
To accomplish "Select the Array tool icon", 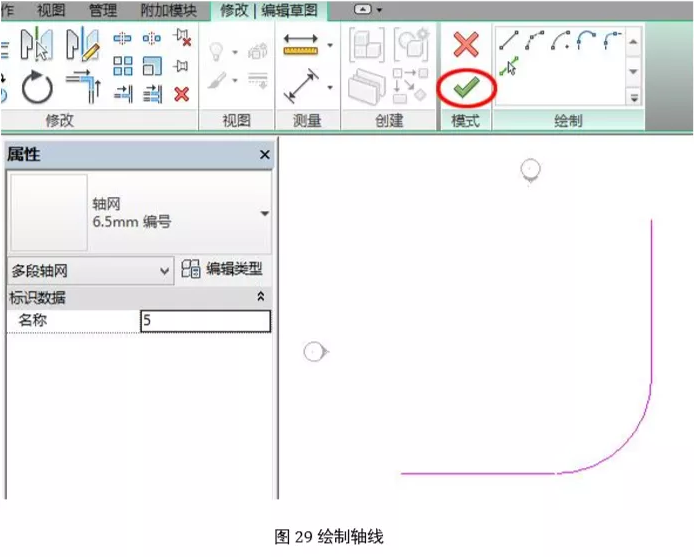I will pyautogui.click(x=122, y=66).
